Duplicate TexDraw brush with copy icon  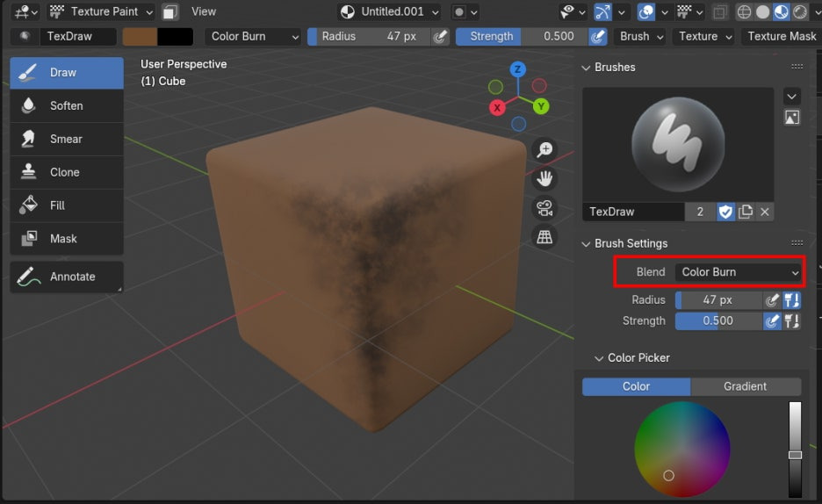[745, 212]
